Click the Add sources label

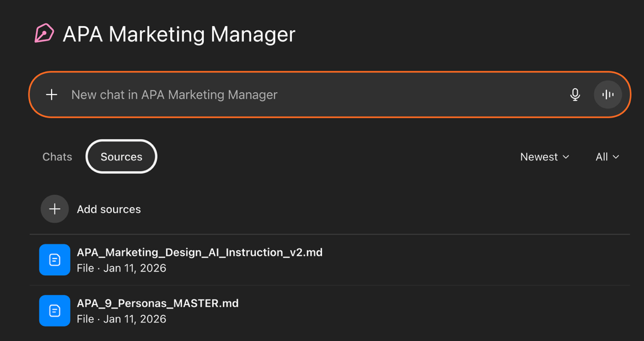click(109, 209)
